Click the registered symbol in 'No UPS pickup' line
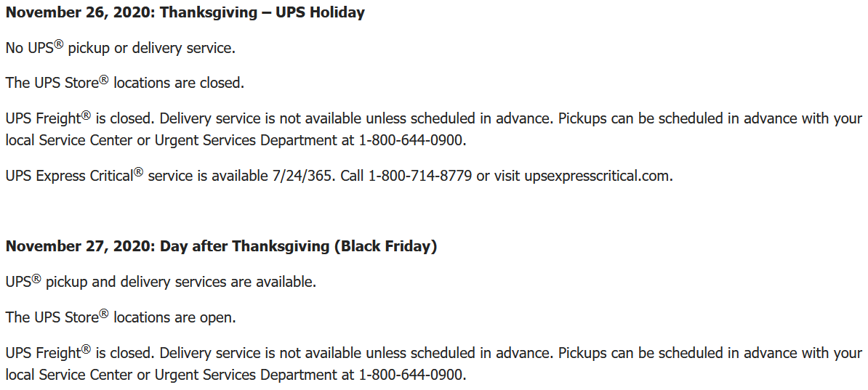This screenshot has height=390, width=868. 58,44
